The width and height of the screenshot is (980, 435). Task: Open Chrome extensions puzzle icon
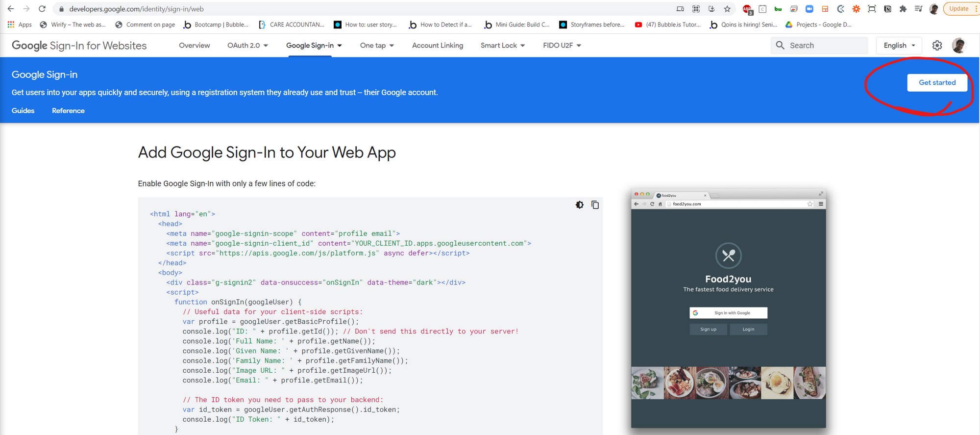(903, 9)
